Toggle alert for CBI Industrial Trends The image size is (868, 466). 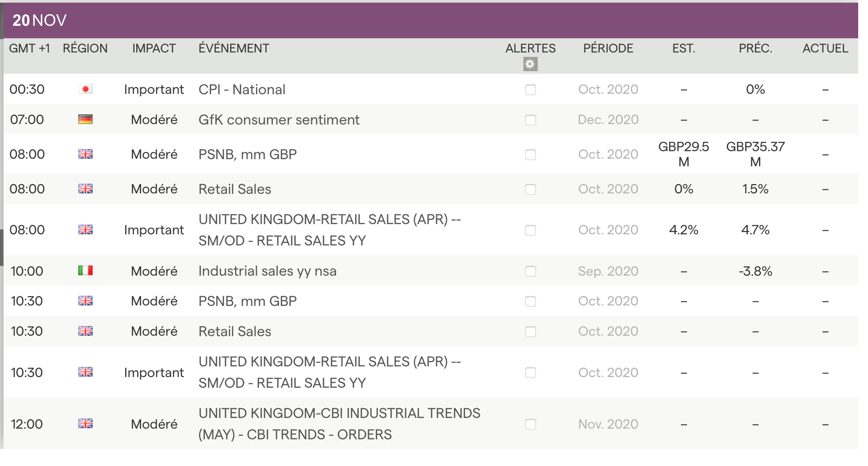point(530,424)
